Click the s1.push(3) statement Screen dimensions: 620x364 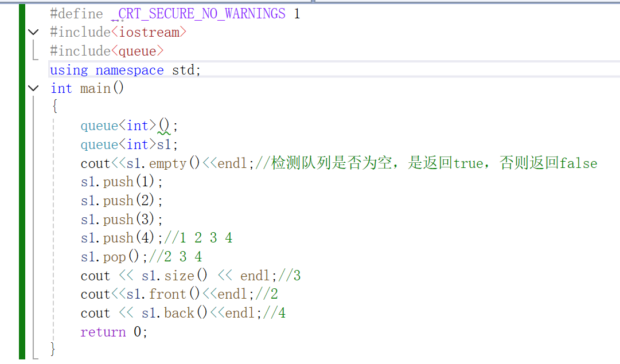(x=122, y=220)
